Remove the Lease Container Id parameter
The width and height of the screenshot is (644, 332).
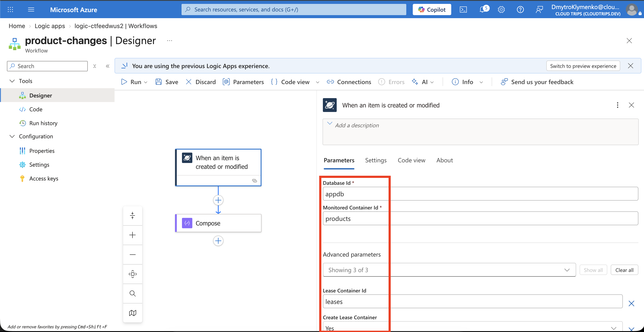(631, 303)
